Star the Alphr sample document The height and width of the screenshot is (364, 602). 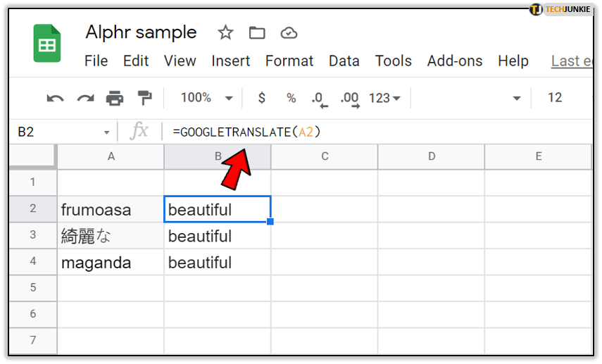point(225,32)
